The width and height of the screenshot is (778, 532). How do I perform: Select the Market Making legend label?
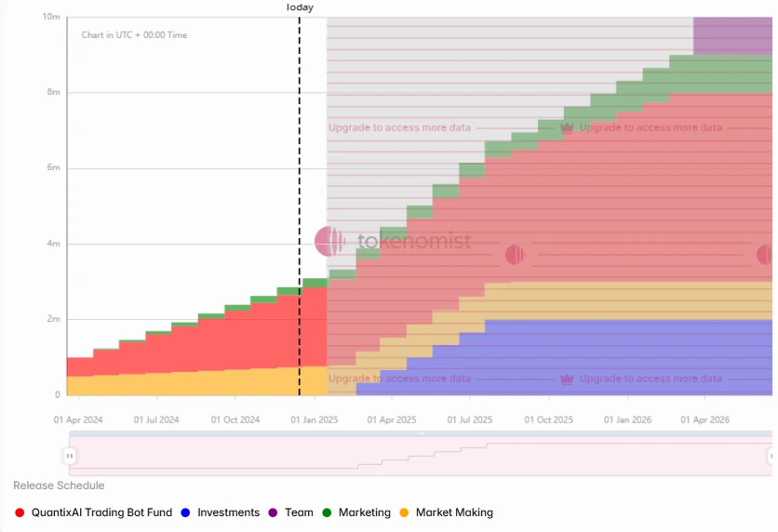[x=454, y=512]
